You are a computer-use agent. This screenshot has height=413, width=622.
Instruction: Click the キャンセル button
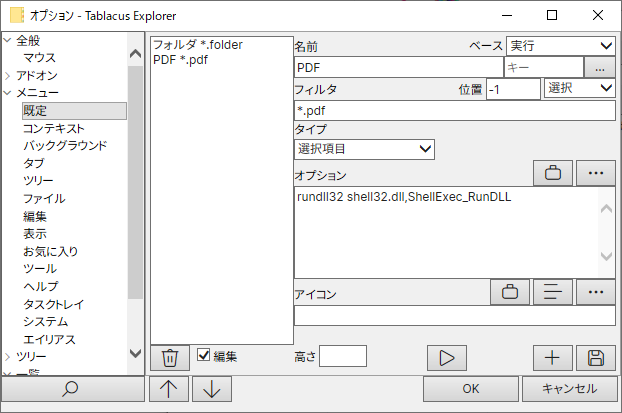coord(570,389)
